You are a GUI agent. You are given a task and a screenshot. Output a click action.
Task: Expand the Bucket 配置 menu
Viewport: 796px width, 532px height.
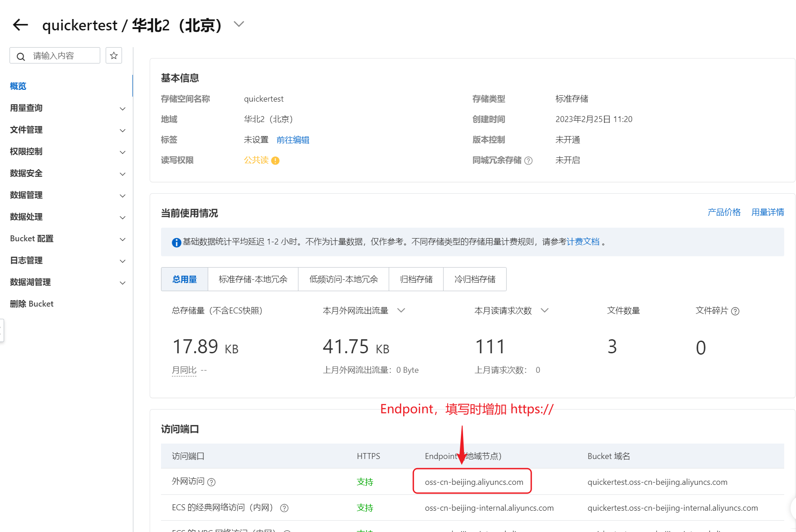(67, 239)
